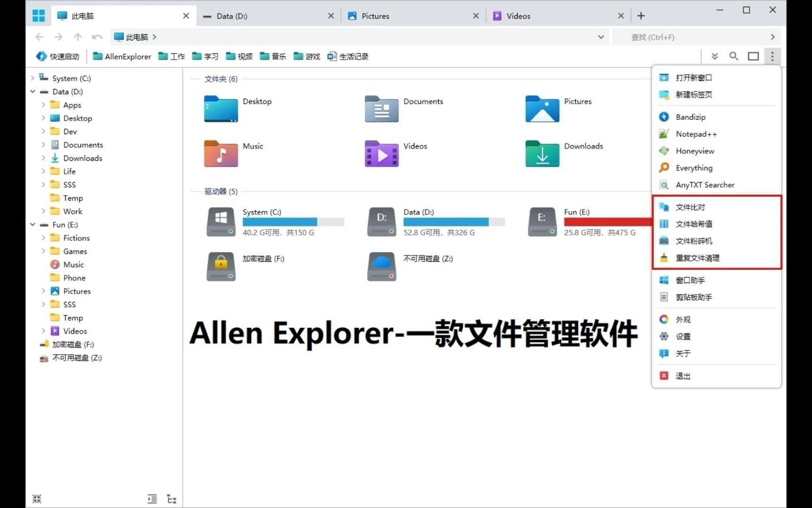Select 设置 from the menu
Image resolution: width=812 pixels, height=508 pixels.
[683, 336]
